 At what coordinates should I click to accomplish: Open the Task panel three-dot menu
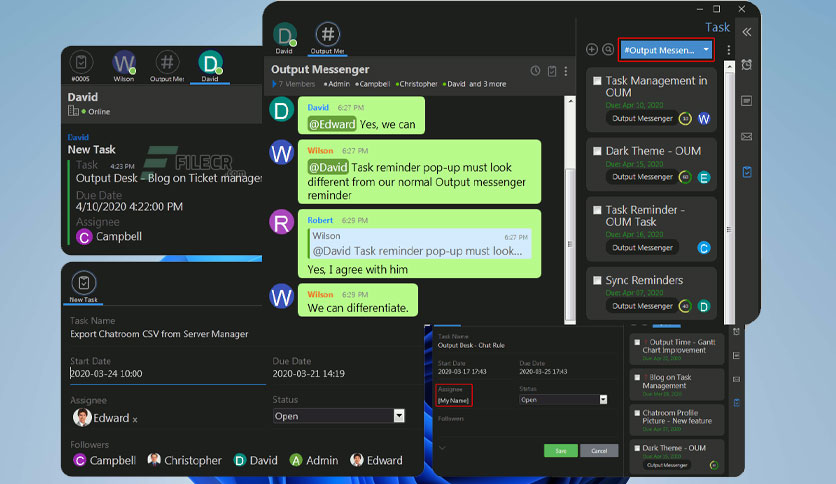tap(728, 50)
